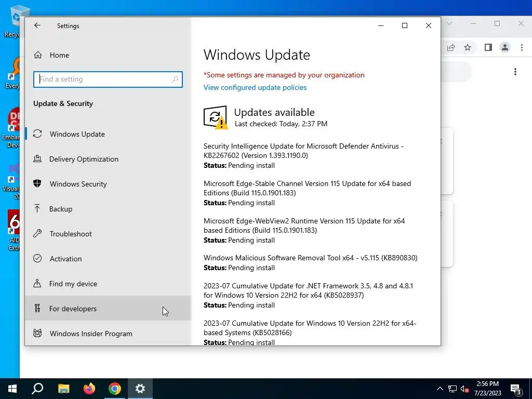Click the magnifier icon in the search box
Viewport: 532px width, 399px height.
pos(175,79)
